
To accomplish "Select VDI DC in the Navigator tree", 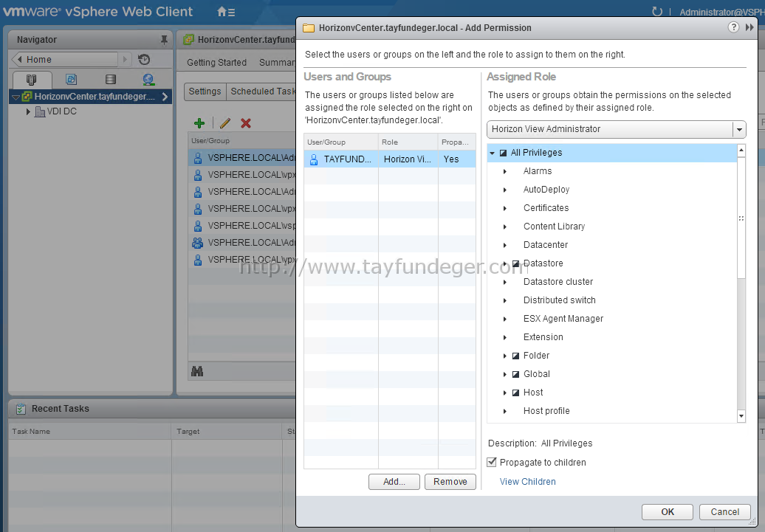I will pyautogui.click(x=61, y=111).
